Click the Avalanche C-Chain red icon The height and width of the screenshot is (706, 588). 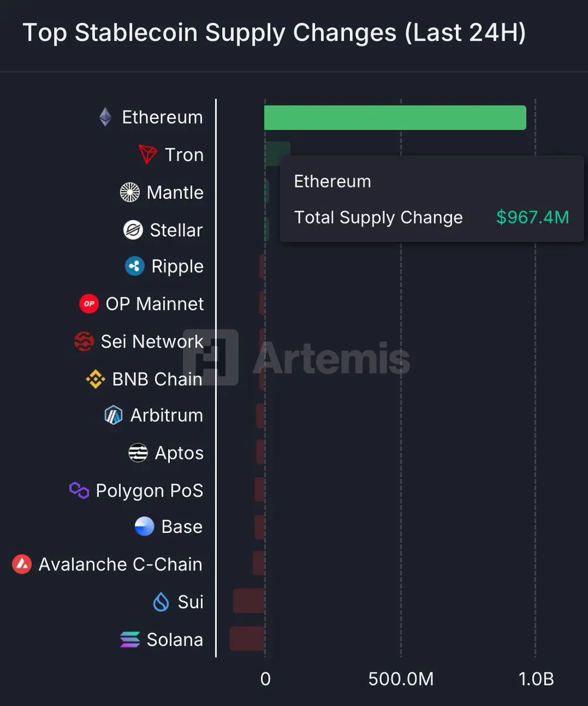pyautogui.click(x=22, y=564)
